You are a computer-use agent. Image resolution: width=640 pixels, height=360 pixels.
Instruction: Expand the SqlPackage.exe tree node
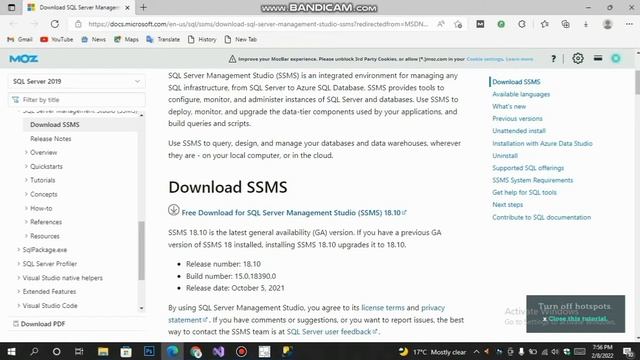click(x=19, y=249)
